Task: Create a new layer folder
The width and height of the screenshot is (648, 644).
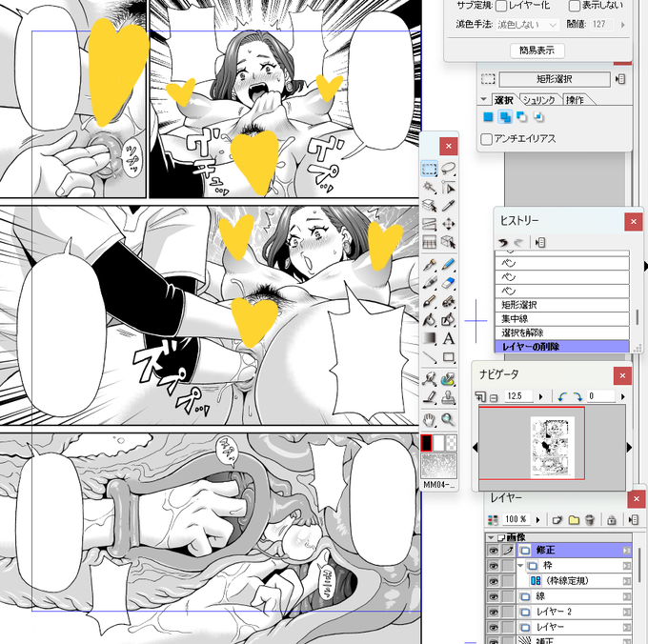Action: pyautogui.click(x=574, y=519)
